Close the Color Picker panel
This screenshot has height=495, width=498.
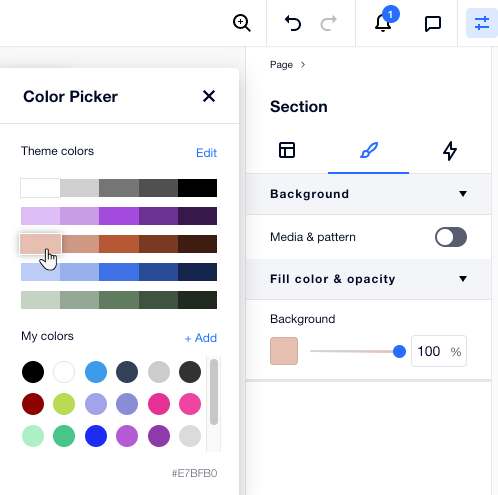209,96
